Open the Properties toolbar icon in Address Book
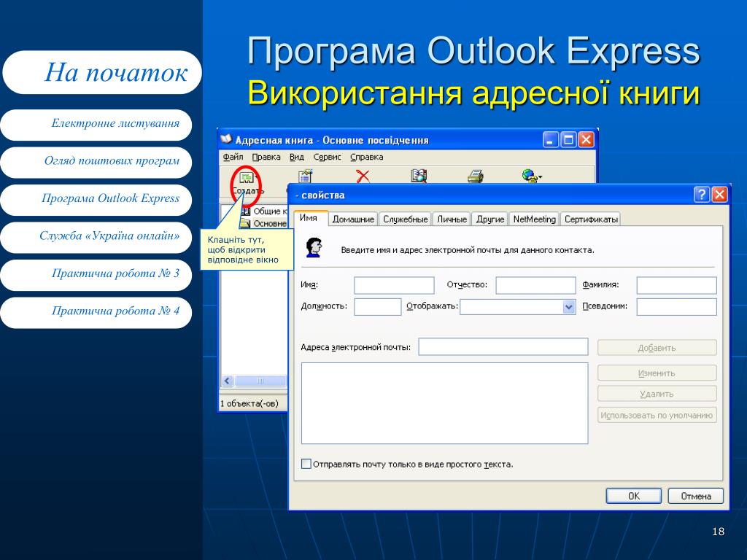Image resolution: width=747 pixels, height=560 pixels. [305, 176]
